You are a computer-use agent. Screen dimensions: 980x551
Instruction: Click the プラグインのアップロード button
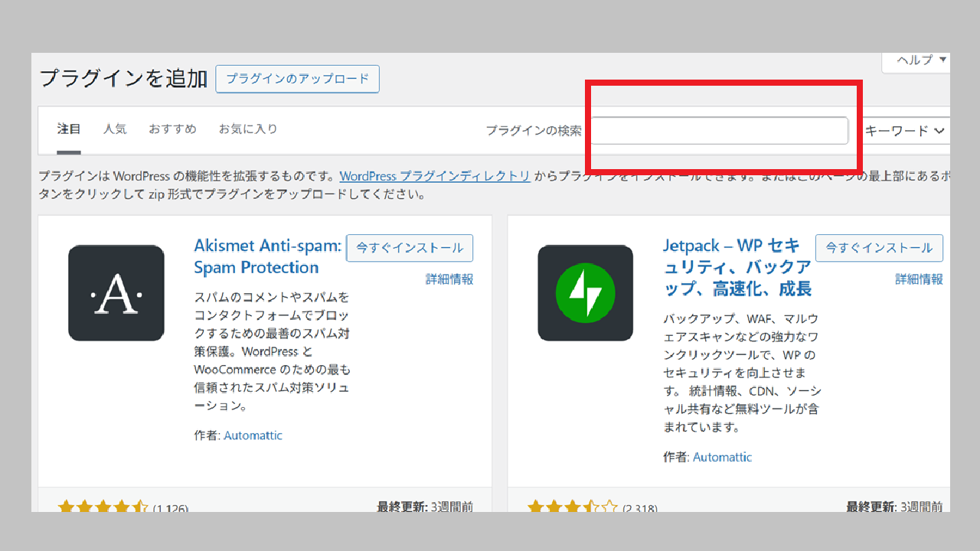(298, 79)
